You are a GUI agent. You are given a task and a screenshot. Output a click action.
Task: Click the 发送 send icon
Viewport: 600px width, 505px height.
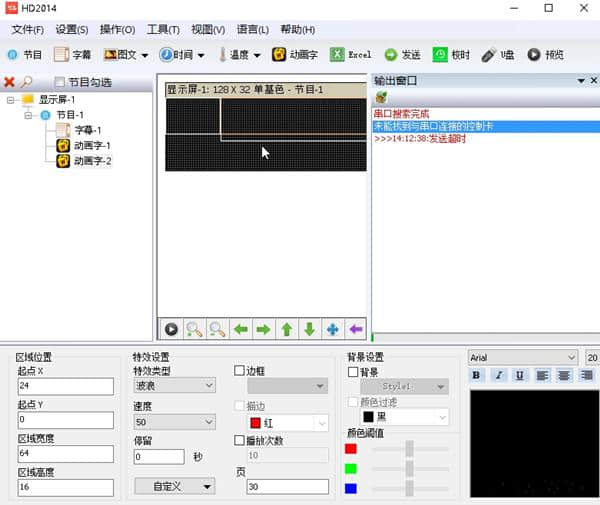click(x=390, y=55)
